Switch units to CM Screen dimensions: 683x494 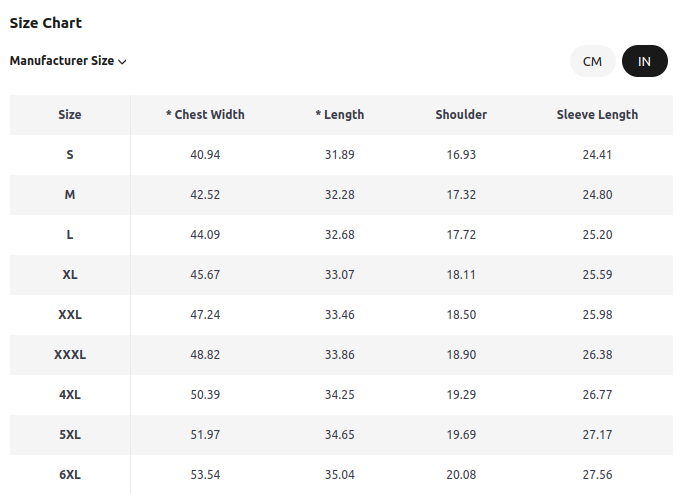(x=592, y=61)
